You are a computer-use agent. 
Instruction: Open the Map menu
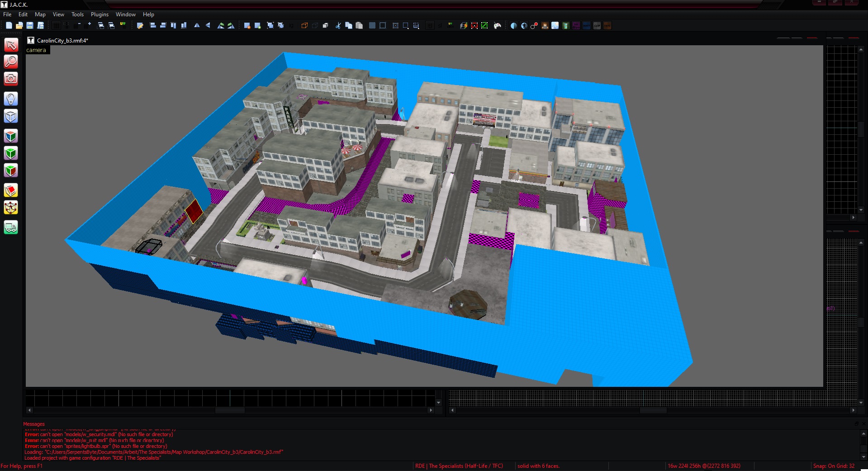pos(40,14)
